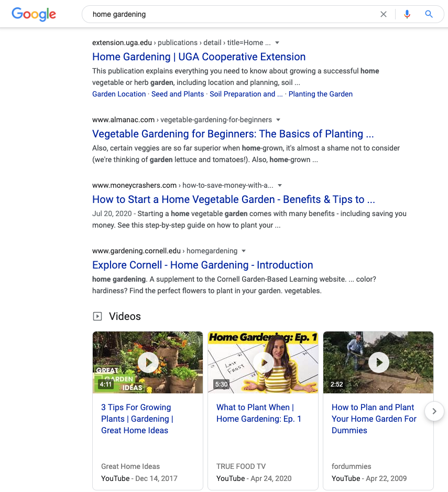Click the extension.uga.edu breadcrumb URL
Image resolution: width=448 pixels, height=492 pixels.
tap(181, 42)
